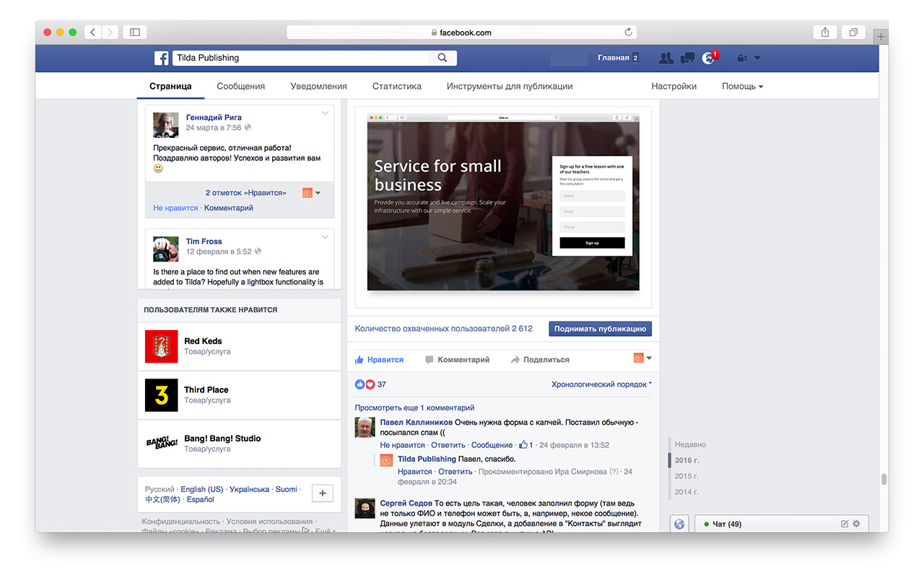Open Хронологический порядок sort dropdown
This screenshot has width=924, height=583.
click(x=601, y=384)
